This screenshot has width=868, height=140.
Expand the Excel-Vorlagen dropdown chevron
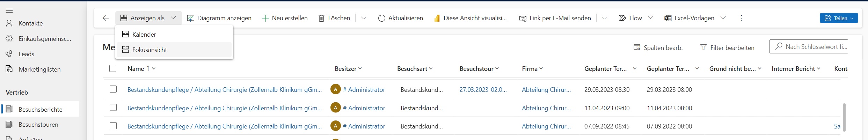[x=723, y=18]
